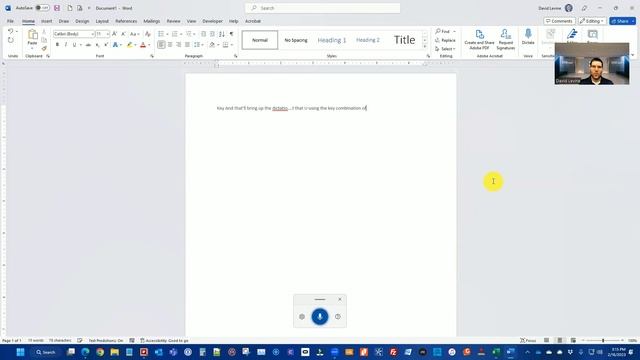
Task: Click Find in Editing group
Action: pyautogui.click(x=443, y=31)
